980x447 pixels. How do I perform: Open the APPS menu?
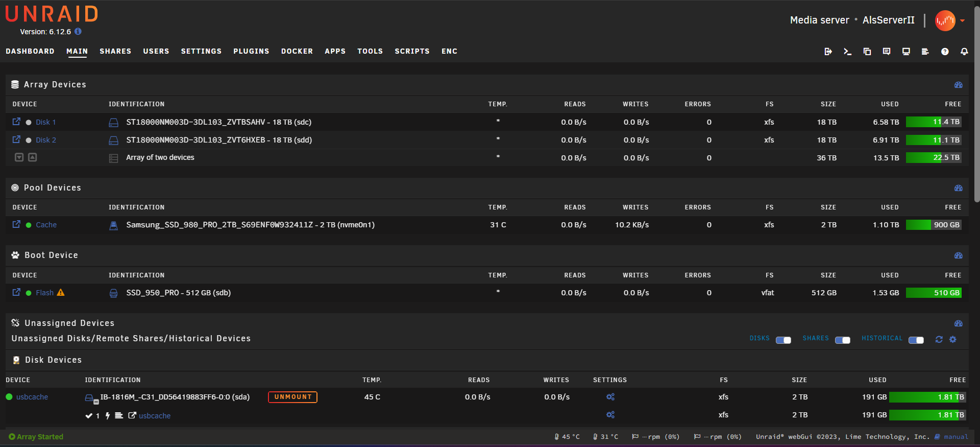(x=335, y=51)
